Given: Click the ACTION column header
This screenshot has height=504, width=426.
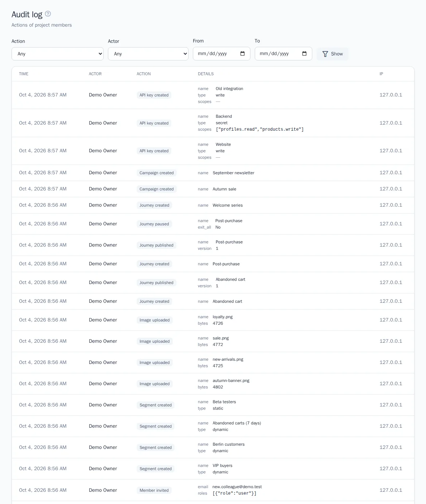Looking at the screenshot, I should point(144,74).
